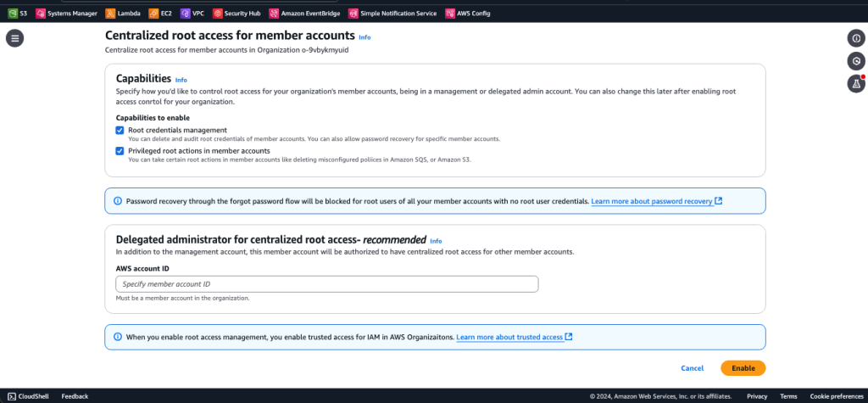Screen dimensions: 868x403
Task: Open the flask experiments icon with red dot
Action: (856, 83)
